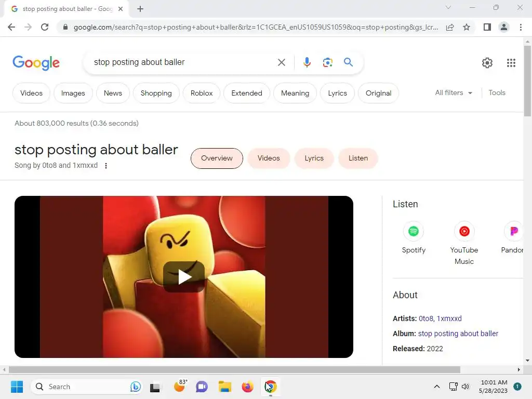The image size is (532, 399).
Task: Open Pandora listen option
Action: click(513, 237)
